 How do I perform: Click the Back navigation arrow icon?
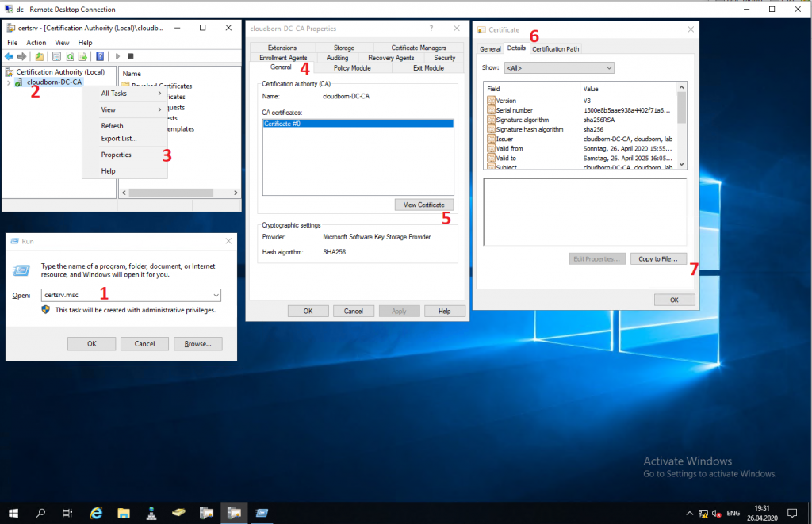pyautogui.click(x=10, y=56)
